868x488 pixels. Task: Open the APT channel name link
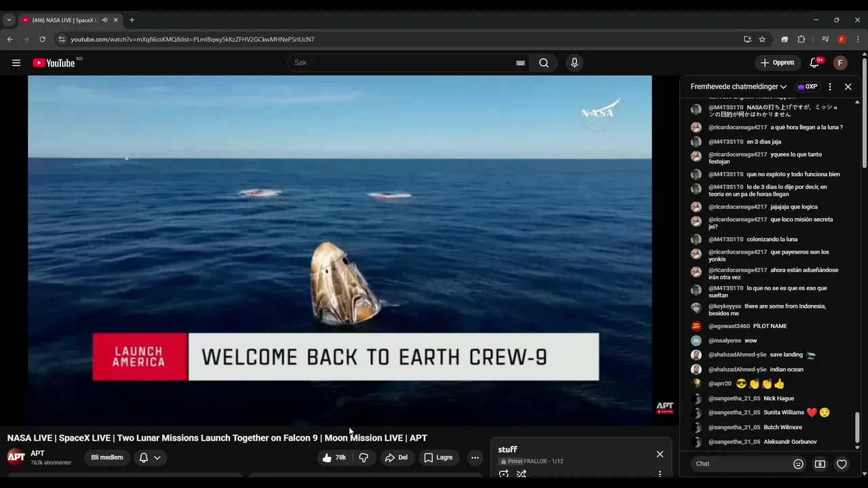[37, 453]
